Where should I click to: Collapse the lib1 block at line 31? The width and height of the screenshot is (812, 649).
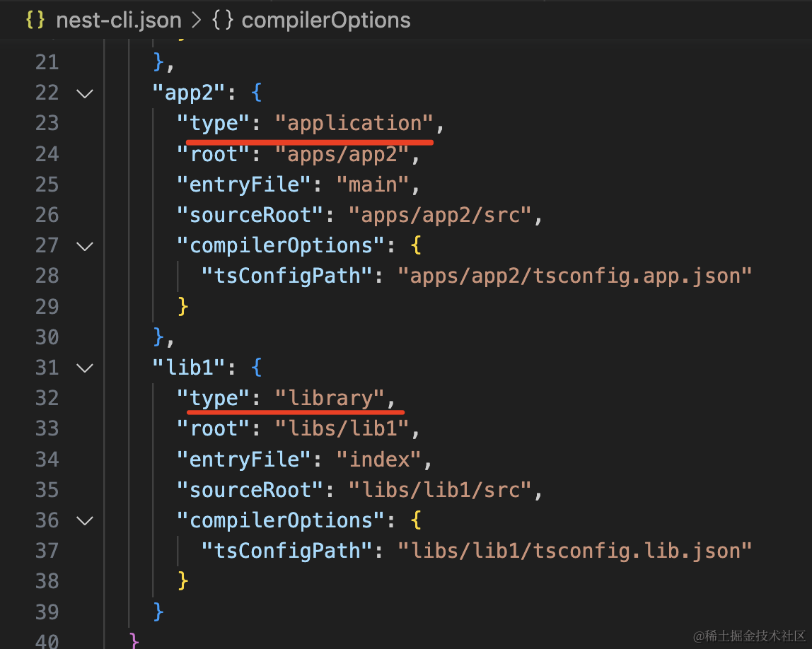[x=85, y=368]
